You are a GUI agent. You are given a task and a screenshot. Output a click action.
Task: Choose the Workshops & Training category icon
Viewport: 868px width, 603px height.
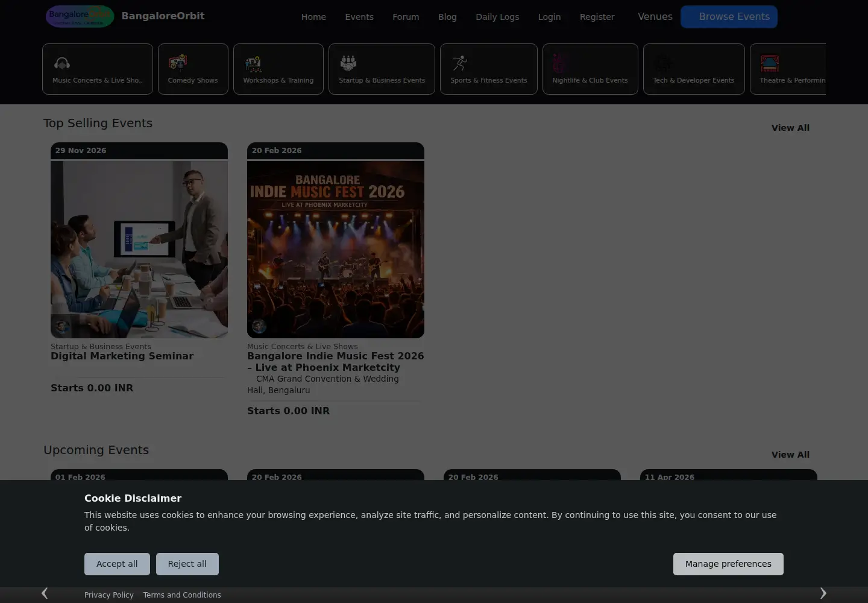pos(253,63)
